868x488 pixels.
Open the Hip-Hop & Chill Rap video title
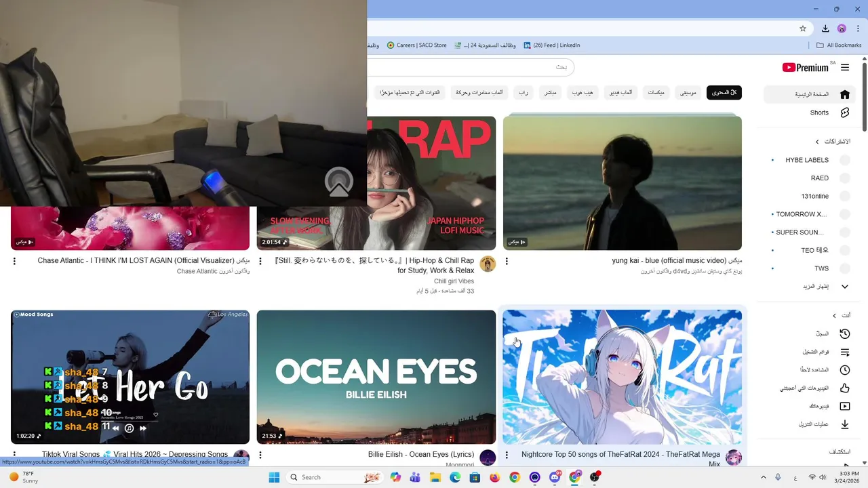point(374,265)
